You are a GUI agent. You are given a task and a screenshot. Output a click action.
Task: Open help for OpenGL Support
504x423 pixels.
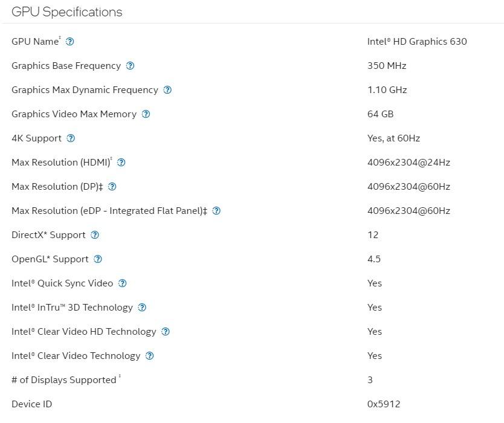(98, 259)
